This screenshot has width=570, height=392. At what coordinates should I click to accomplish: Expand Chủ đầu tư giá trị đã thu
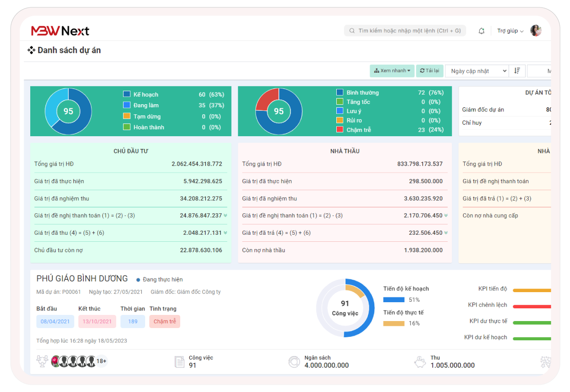pyautogui.click(x=225, y=233)
